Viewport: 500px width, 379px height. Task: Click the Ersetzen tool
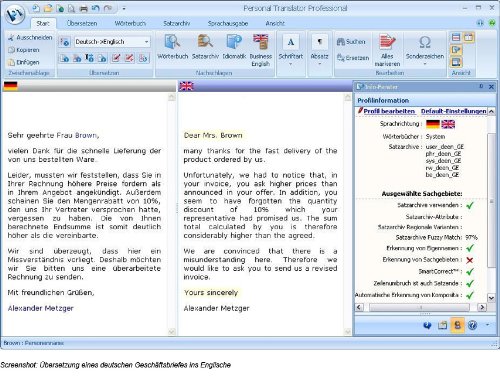tap(353, 58)
